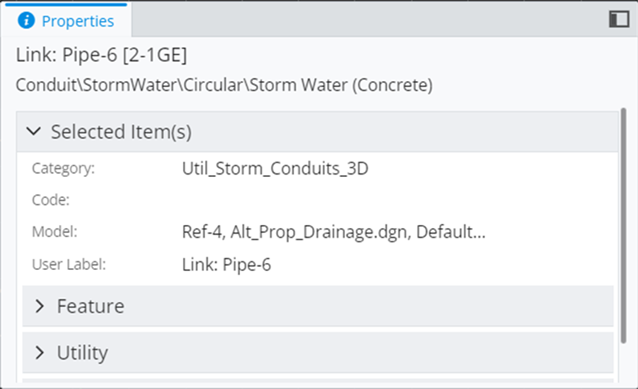Open the Utility section header
Screen dimensions: 638x389
[318, 352]
